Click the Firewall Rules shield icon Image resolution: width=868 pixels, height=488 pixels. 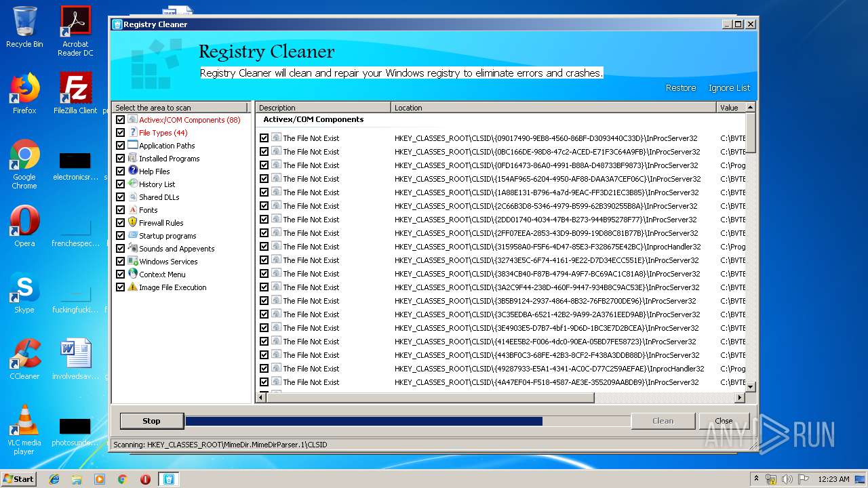click(x=133, y=222)
